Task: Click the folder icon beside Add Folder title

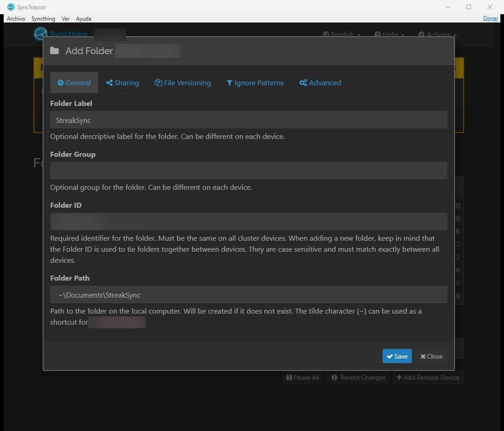Action: 55,50
